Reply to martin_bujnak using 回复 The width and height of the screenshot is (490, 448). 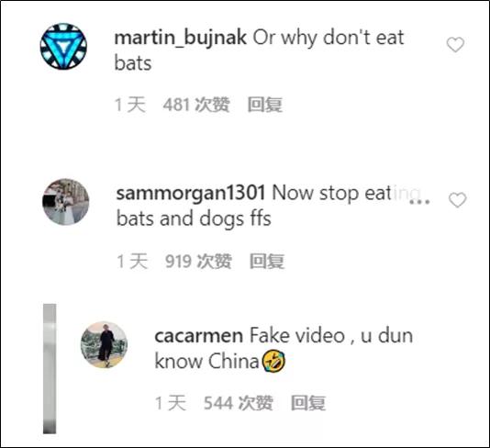(265, 105)
